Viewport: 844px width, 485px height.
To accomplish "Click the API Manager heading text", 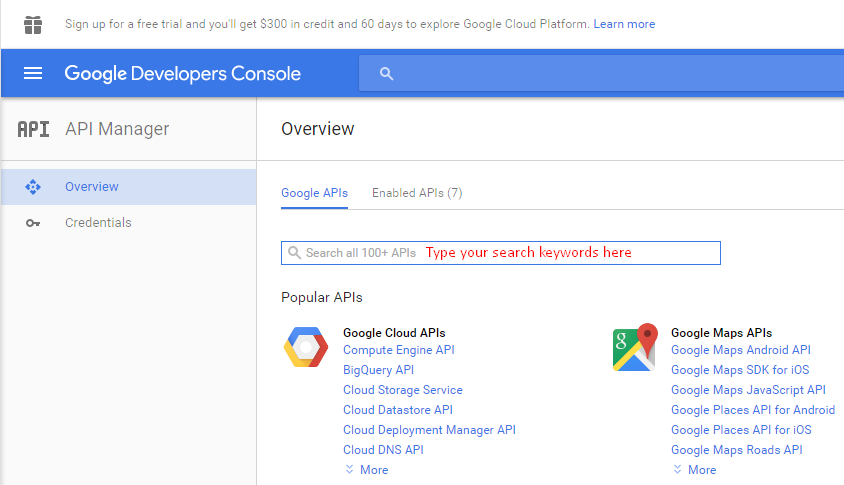I will click(117, 129).
